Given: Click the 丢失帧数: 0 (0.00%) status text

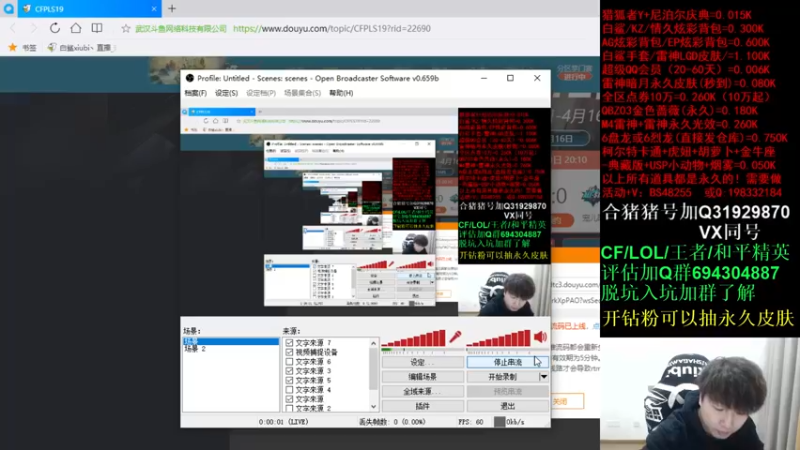Looking at the screenshot, I should tap(392, 422).
